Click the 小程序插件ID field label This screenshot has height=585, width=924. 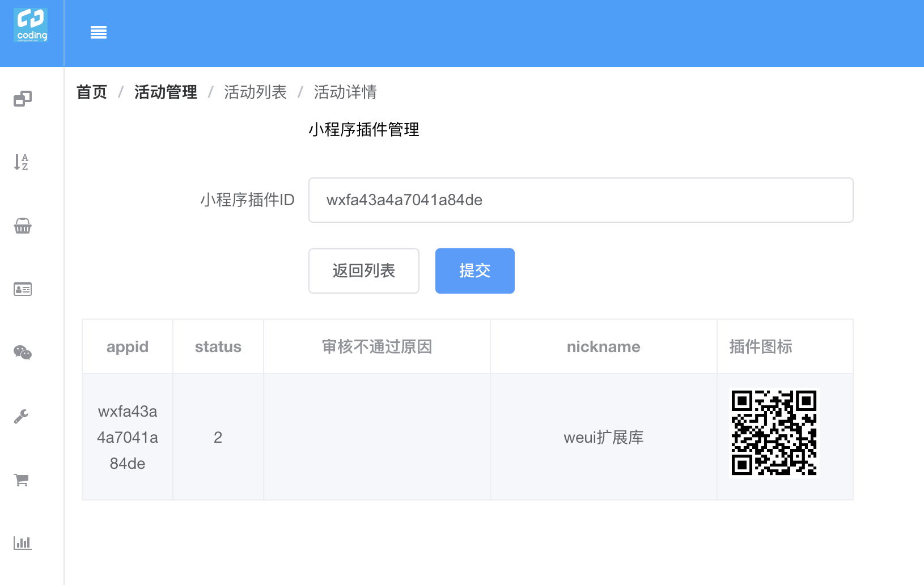point(247,200)
